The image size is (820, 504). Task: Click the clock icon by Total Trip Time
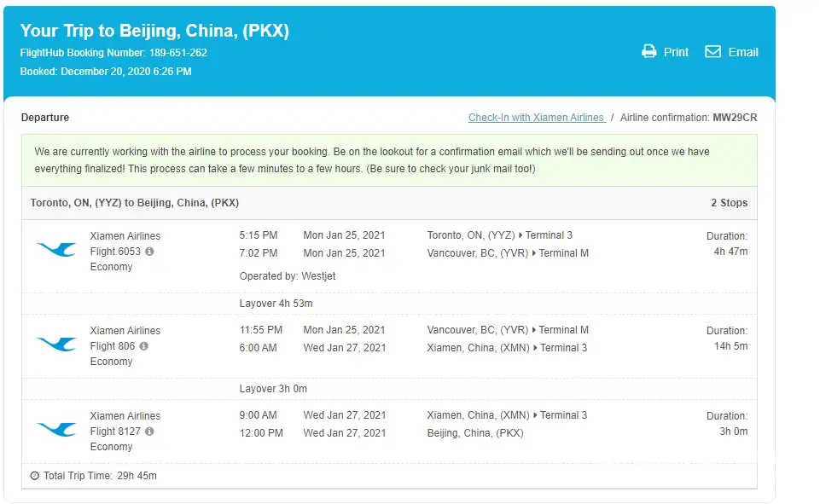[x=34, y=476]
